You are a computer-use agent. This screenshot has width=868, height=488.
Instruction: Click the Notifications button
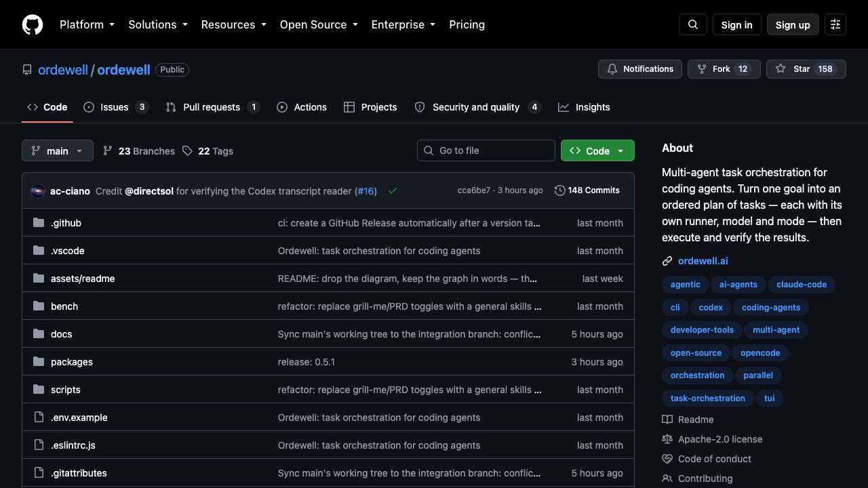[640, 69]
